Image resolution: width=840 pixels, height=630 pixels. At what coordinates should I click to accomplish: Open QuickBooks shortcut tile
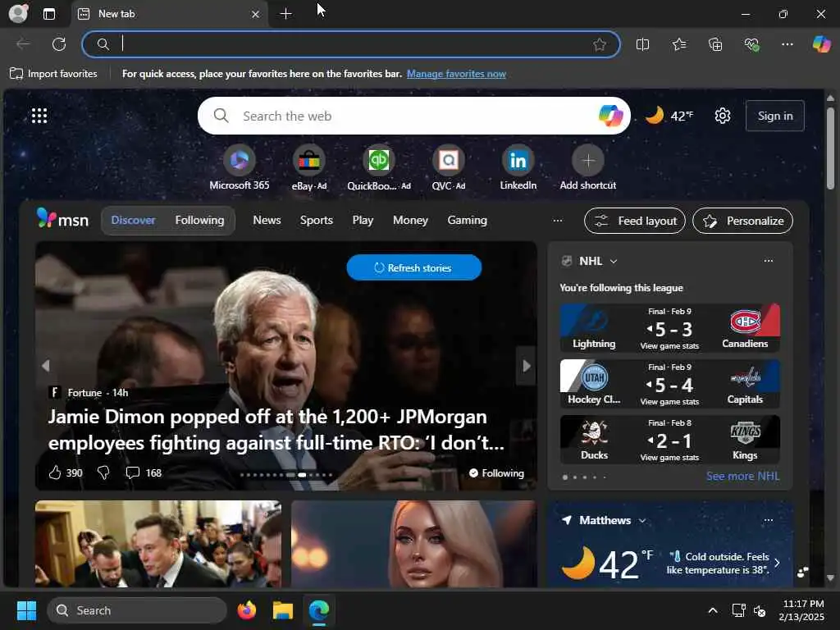coord(379,167)
